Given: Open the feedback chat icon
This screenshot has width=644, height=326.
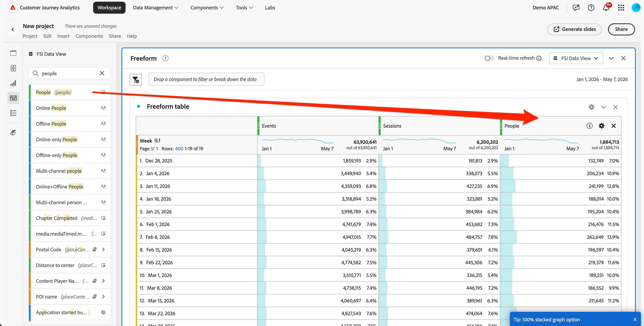Looking at the screenshot, I should 576,7.
